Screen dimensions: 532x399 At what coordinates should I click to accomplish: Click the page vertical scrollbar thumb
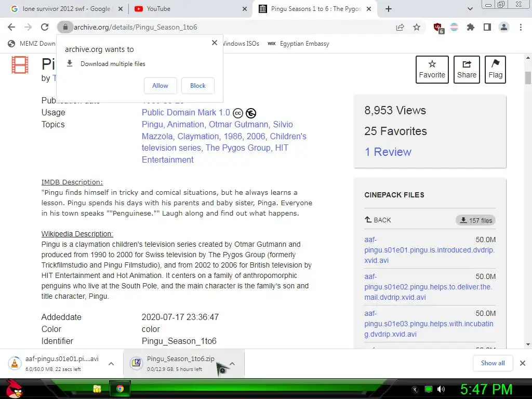(528, 78)
